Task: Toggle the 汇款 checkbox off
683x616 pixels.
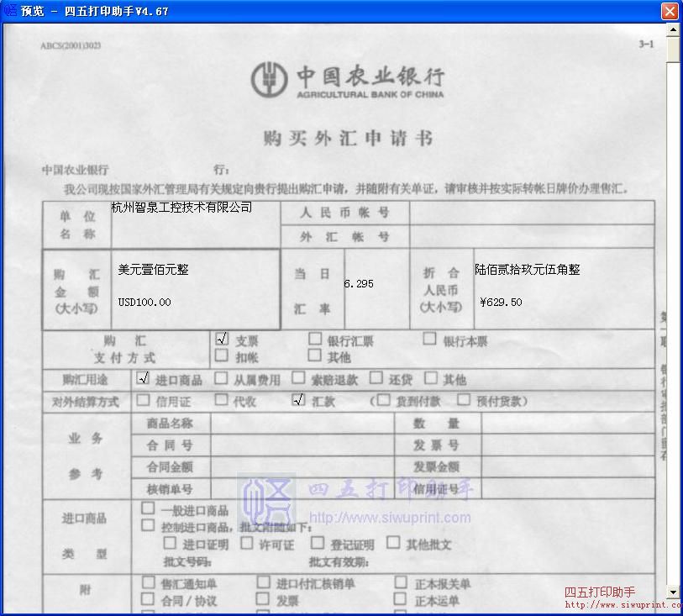Action: coord(298,400)
